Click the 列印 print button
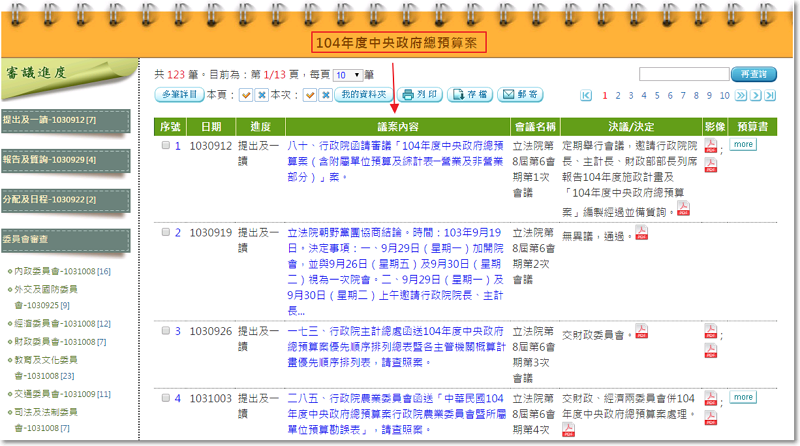The width and height of the screenshot is (800, 446). (x=419, y=95)
